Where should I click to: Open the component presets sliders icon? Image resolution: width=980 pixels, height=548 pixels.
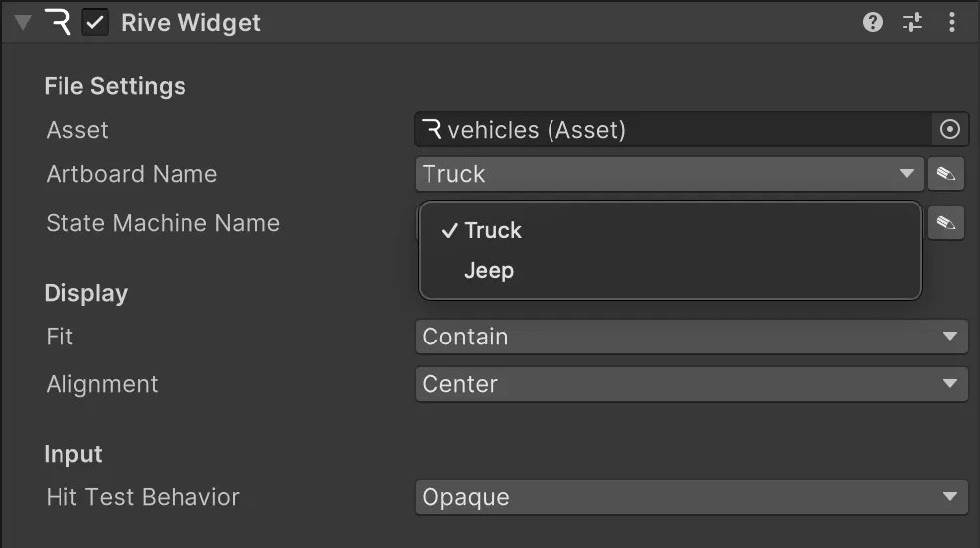[x=913, y=22]
